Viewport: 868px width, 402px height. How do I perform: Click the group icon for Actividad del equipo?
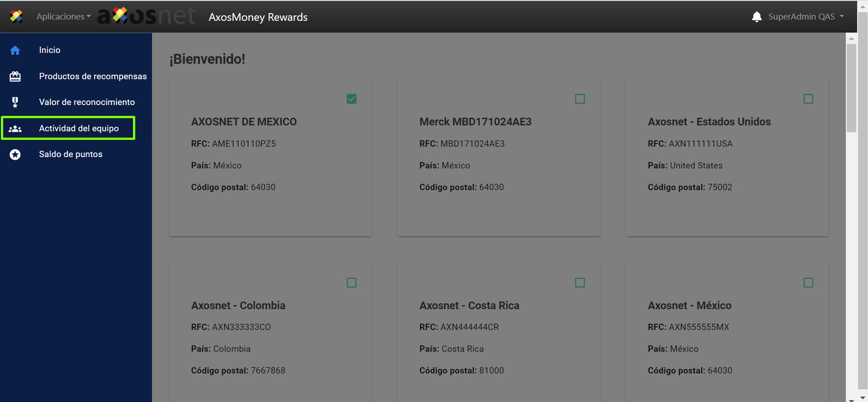tap(15, 129)
